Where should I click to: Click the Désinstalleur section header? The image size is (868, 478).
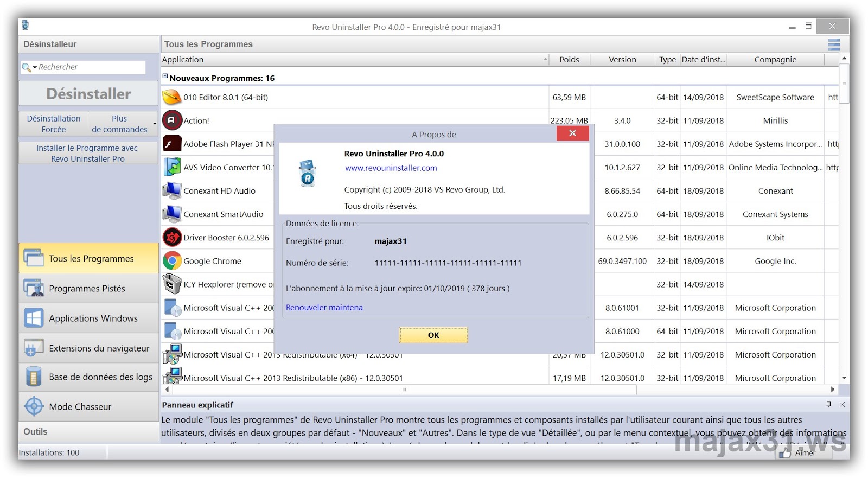[89, 44]
